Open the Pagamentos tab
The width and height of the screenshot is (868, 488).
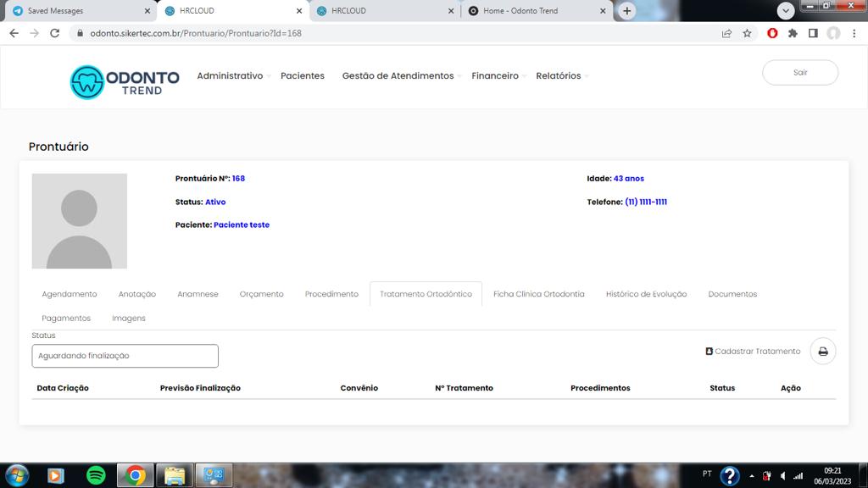click(x=66, y=319)
